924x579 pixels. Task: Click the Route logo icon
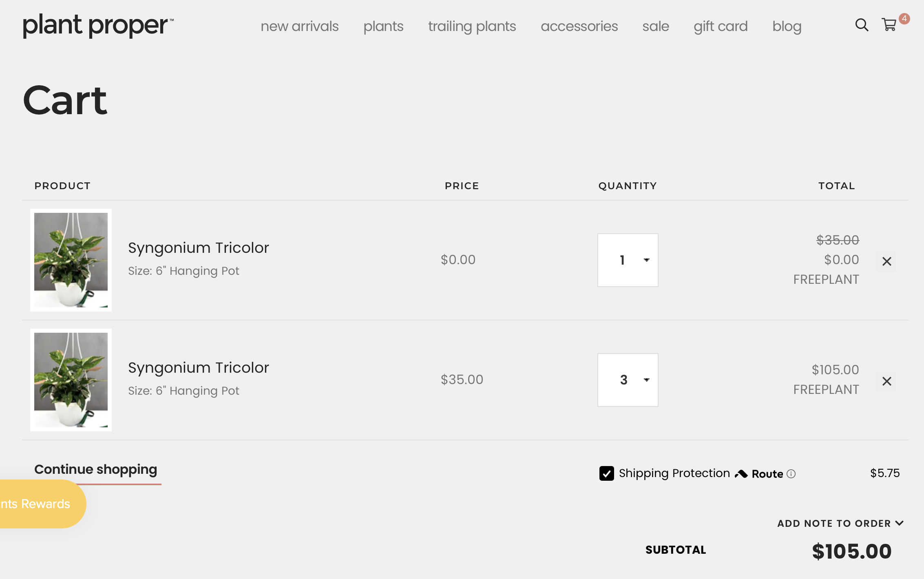pos(741,473)
